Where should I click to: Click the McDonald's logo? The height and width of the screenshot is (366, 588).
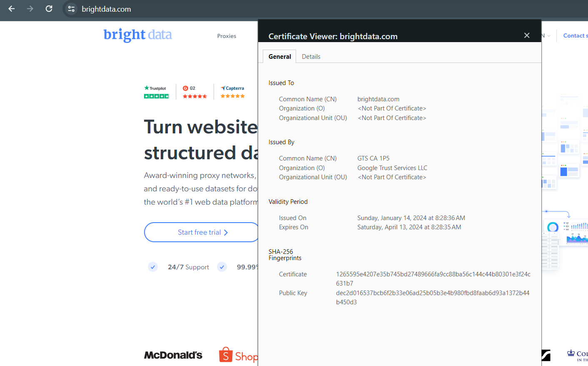(x=173, y=355)
